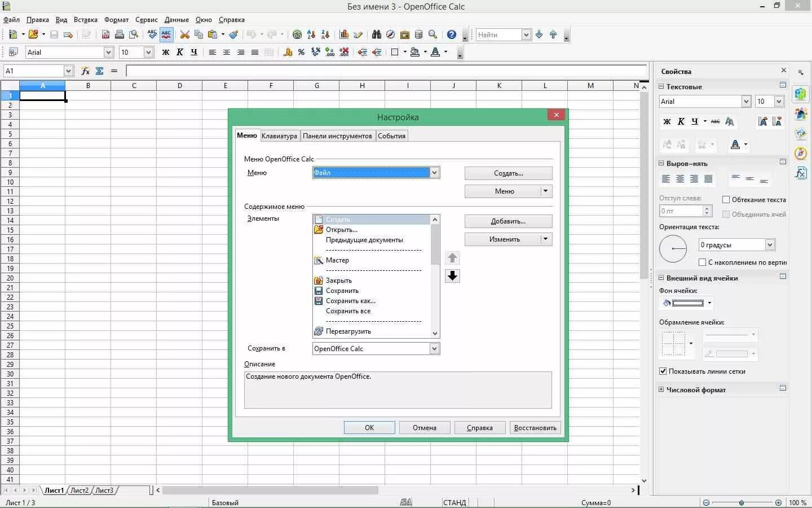Image resolution: width=812 pixels, height=508 pixels.
Task: Click move-down arrow in settings dialog
Action: (x=452, y=276)
